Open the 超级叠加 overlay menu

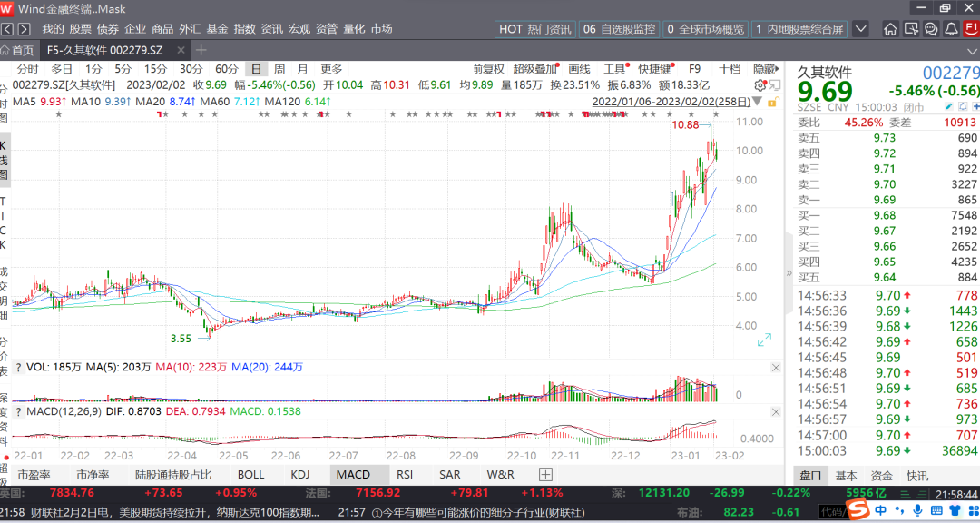click(x=535, y=69)
